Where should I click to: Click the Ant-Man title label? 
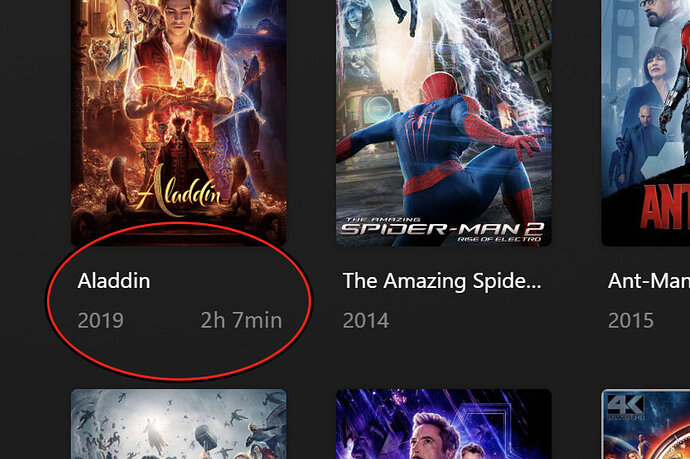point(649,281)
